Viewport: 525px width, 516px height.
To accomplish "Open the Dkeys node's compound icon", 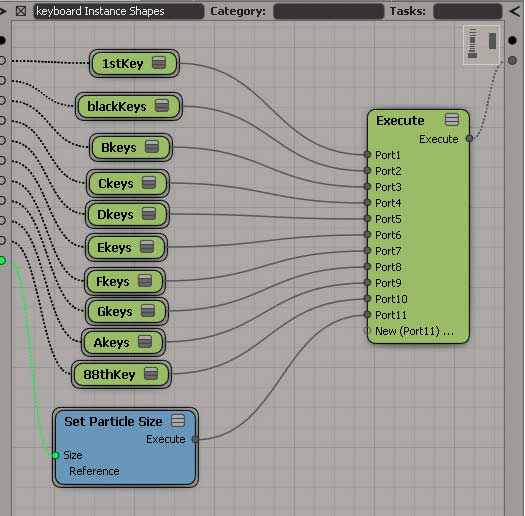I will coord(149,214).
